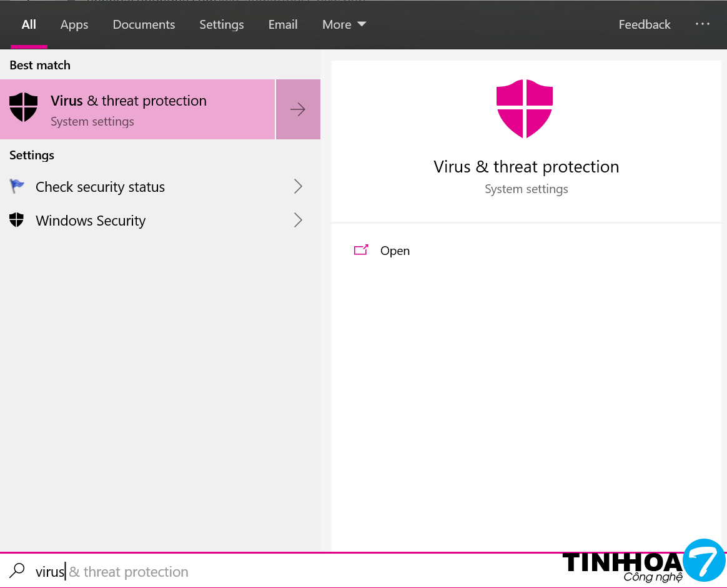Click the pink Open launch icon
Image resolution: width=727 pixels, height=588 pixels.
(361, 250)
